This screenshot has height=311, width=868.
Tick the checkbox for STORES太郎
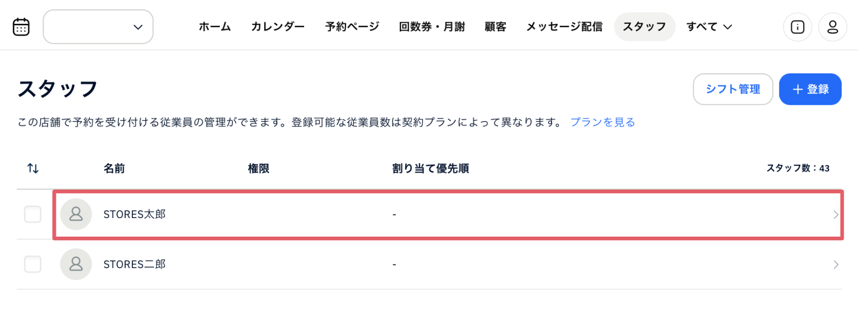tap(33, 214)
